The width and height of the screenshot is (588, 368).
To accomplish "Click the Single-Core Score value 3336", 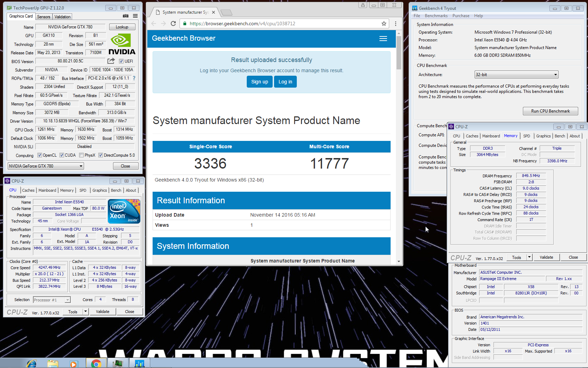I will click(x=210, y=163).
